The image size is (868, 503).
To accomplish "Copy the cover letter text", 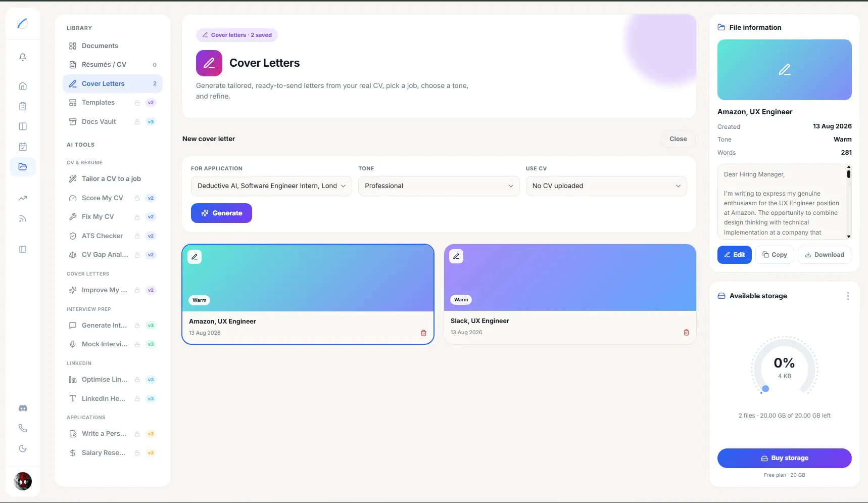I will (775, 255).
